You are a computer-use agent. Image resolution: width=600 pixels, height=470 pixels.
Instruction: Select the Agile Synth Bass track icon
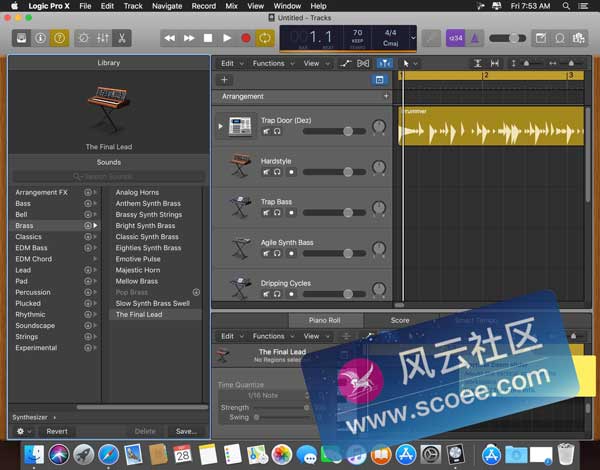(x=241, y=248)
